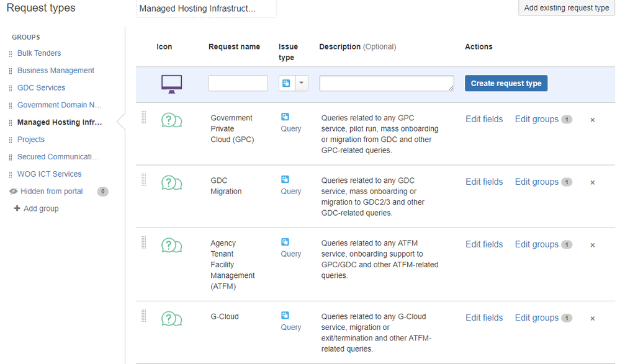Image resolution: width=620 pixels, height=364 pixels.
Task: Click the Managed Hosting Infrastruct… group name field
Action: click(206, 9)
